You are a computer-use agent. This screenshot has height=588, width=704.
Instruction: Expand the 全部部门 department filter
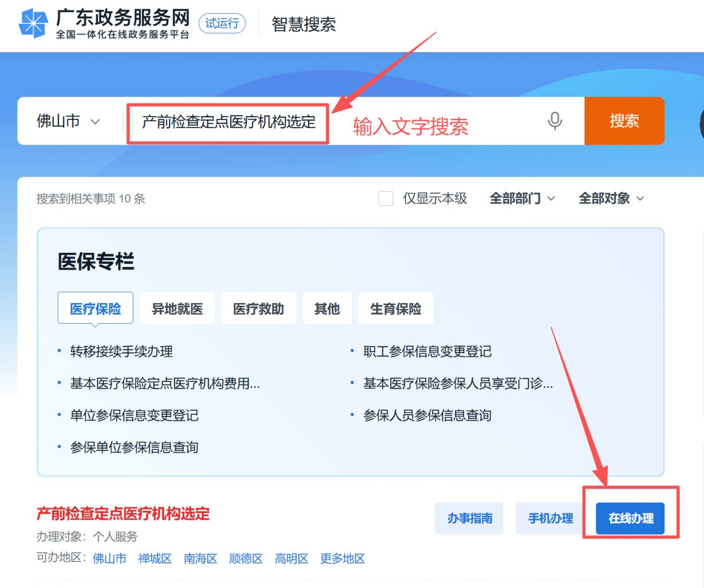point(522,198)
